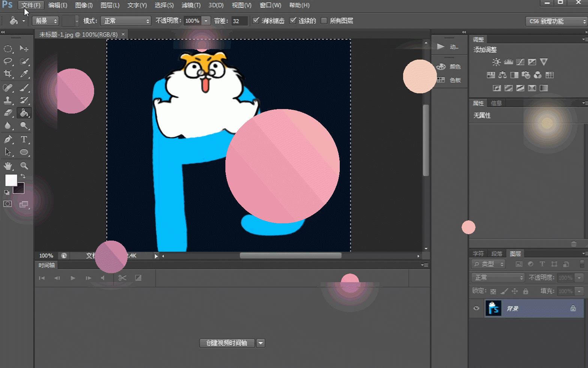Swap foreground and background colors
The image size is (588, 368).
click(23, 176)
